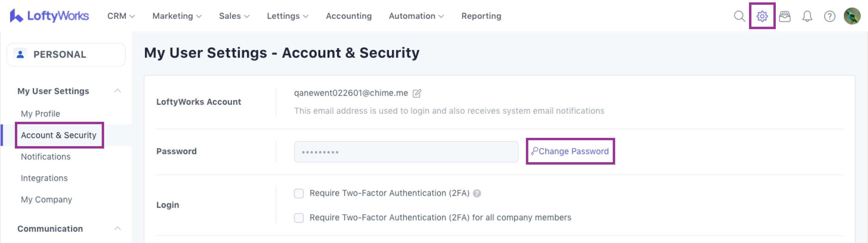Click the 2FA help tooltip icon
The image size is (868, 243).
pos(477,193)
